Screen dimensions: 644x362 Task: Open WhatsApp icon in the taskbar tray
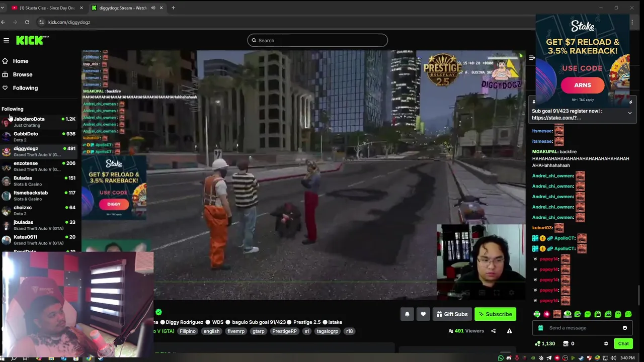501,358
